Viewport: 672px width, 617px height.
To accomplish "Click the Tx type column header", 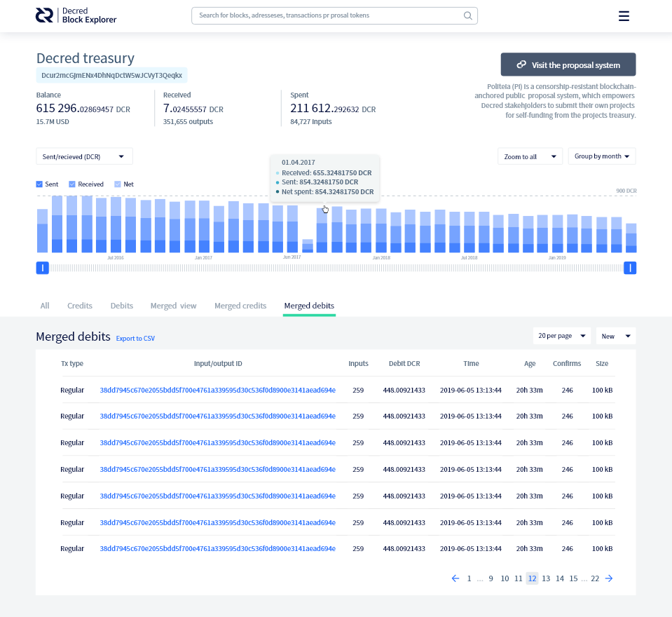I will tap(72, 364).
